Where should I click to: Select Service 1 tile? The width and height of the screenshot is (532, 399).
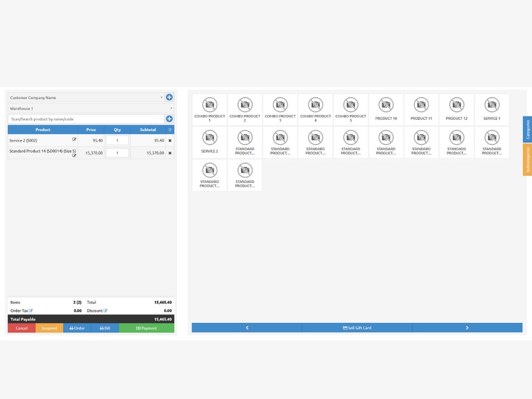[492, 110]
